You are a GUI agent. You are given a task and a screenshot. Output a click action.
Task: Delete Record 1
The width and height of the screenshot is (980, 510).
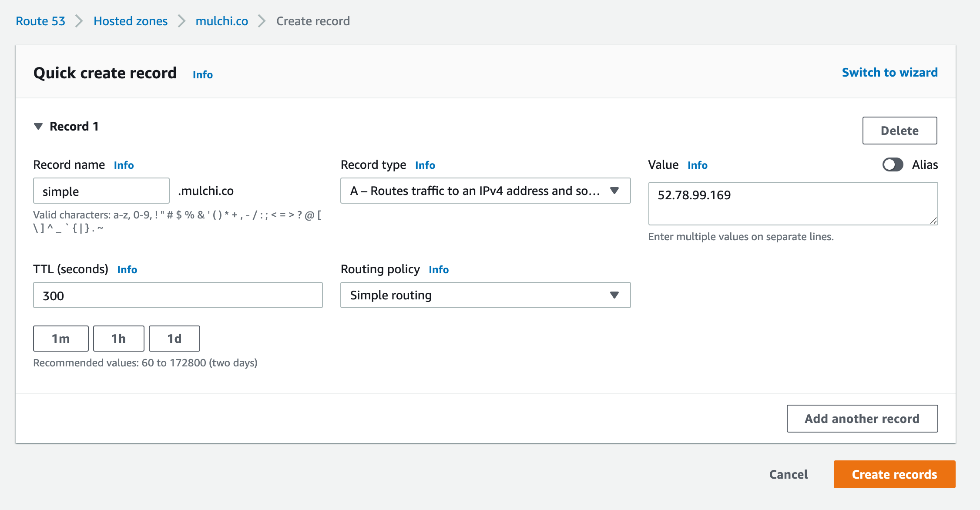click(x=899, y=131)
